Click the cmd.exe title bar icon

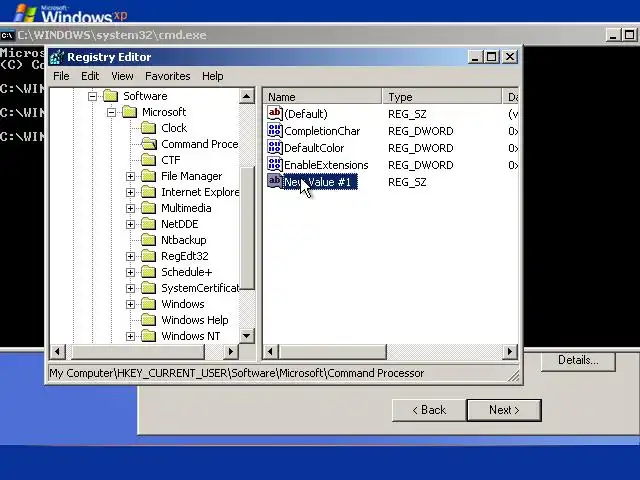coord(7,36)
